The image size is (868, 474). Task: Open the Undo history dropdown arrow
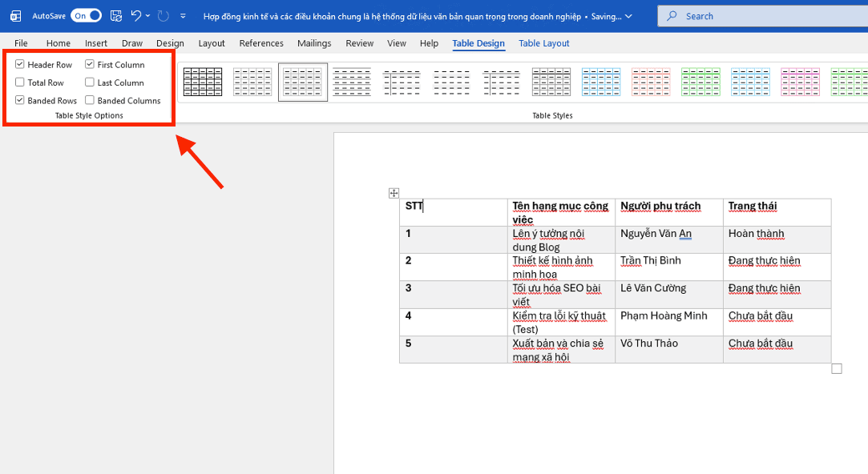coord(148,16)
